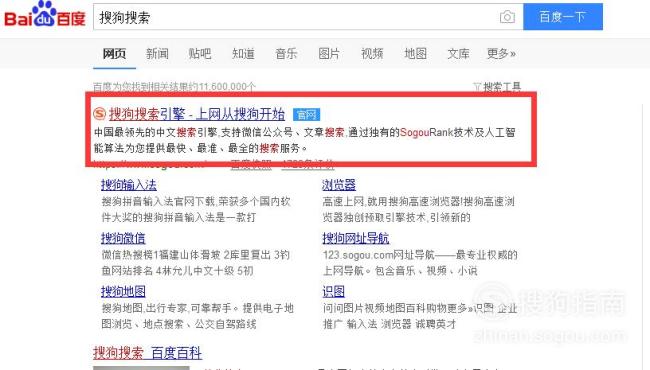Click the blue 官网 badge

tap(306, 114)
